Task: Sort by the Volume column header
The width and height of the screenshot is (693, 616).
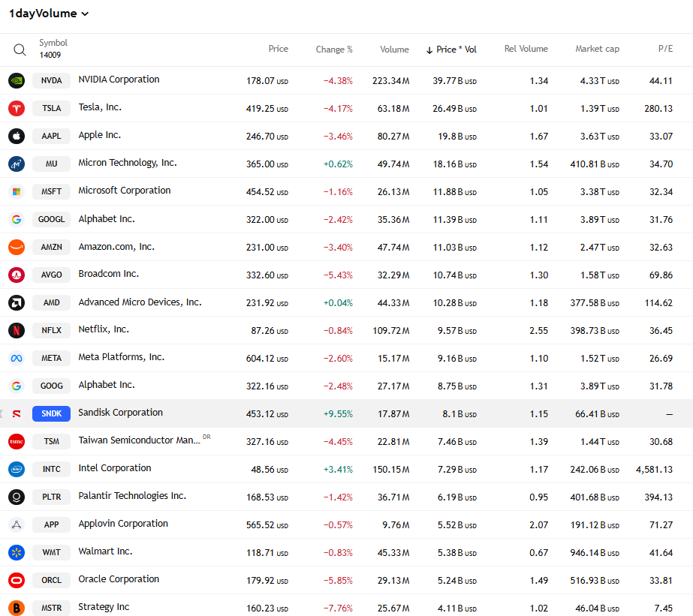Action: click(394, 50)
